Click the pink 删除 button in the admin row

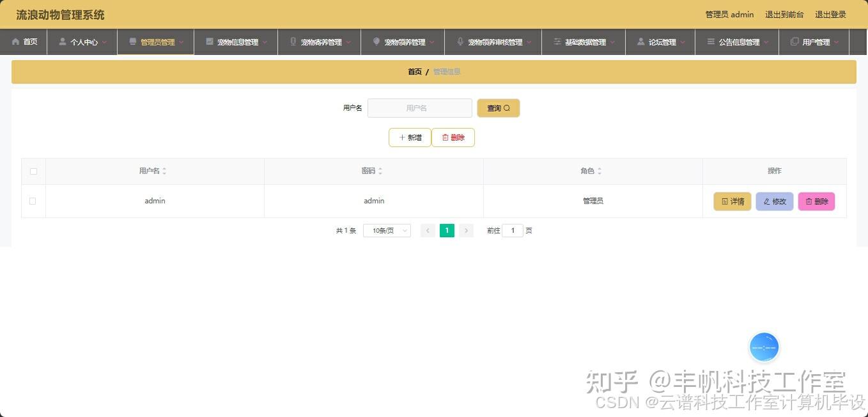[816, 201]
